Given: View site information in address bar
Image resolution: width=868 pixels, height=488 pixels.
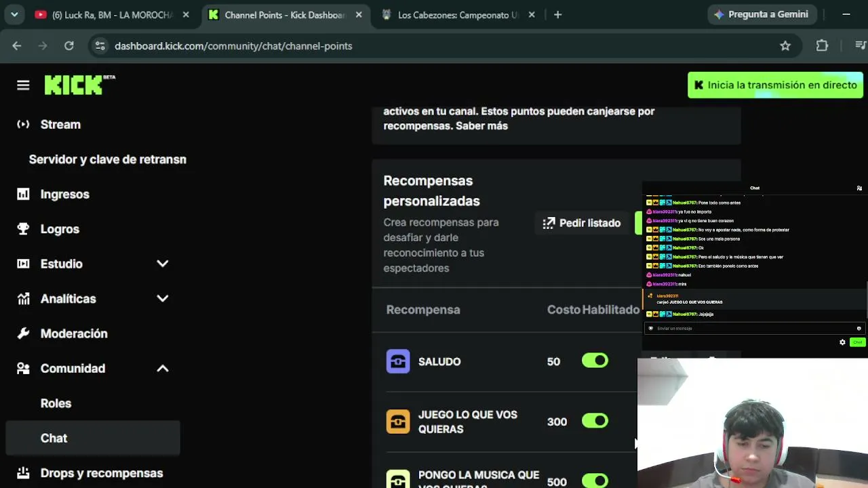Looking at the screenshot, I should coord(100,46).
